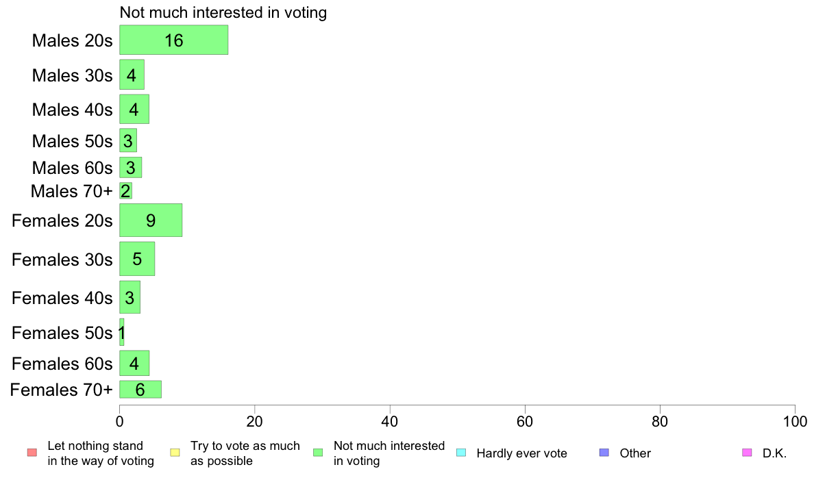
Task: Click the 'Not much interested in voting' chart title
Action: pos(223,12)
